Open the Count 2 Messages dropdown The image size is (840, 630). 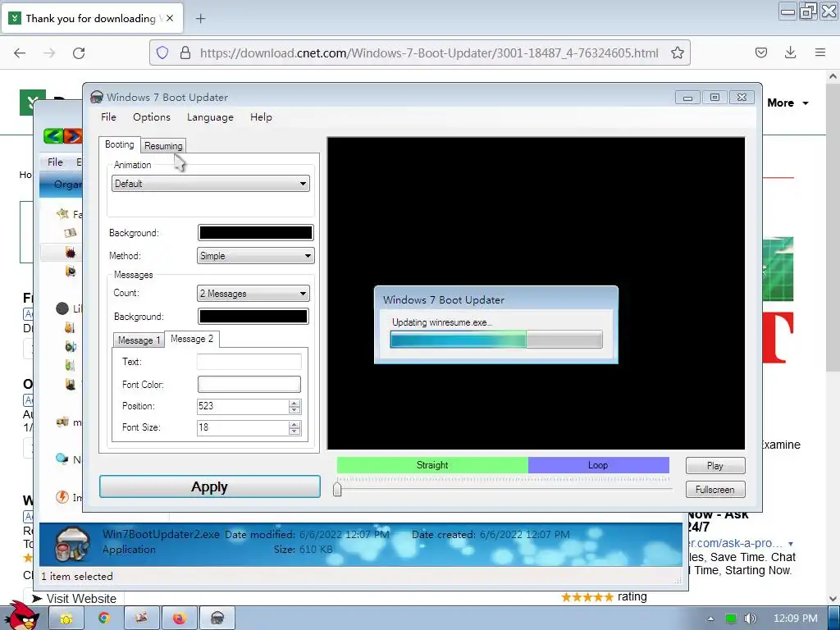click(x=253, y=294)
